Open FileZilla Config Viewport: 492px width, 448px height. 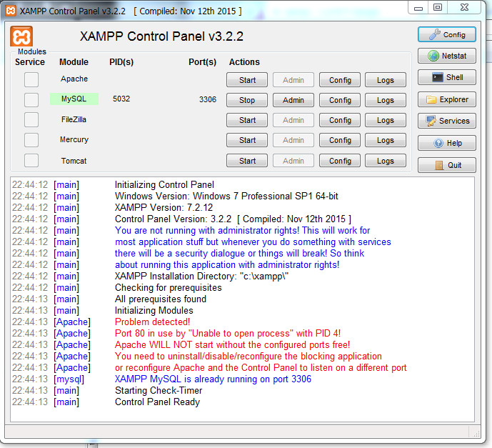pos(340,120)
